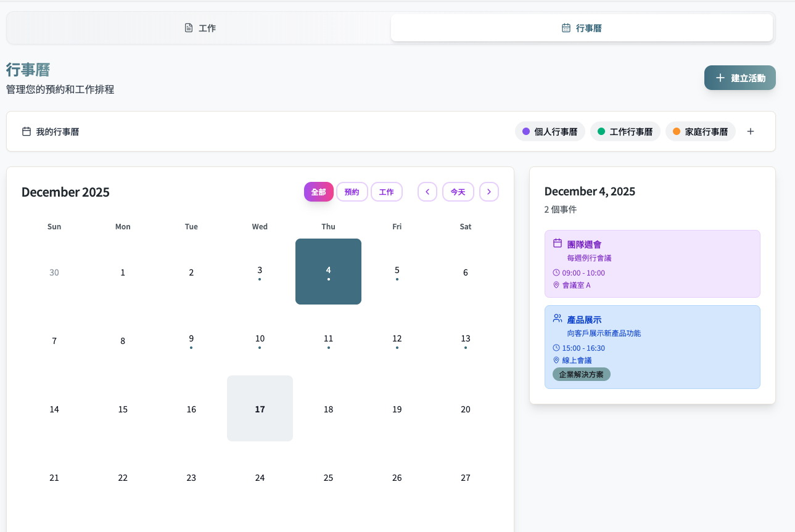Select December 17 on the calendar
Image resolution: width=795 pixels, height=532 pixels.
pyautogui.click(x=260, y=409)
